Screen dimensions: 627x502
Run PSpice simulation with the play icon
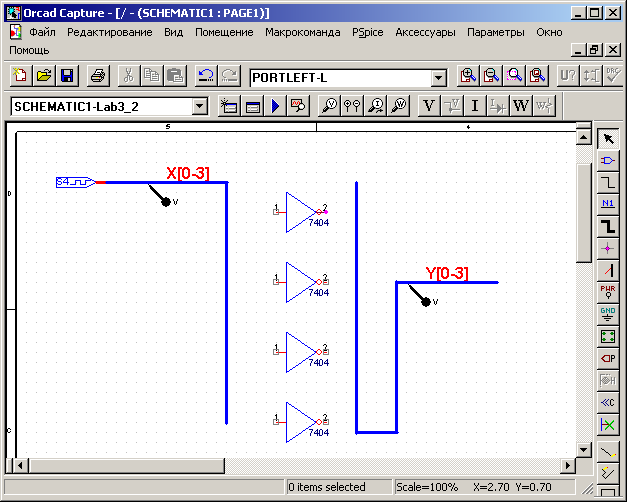tap(276, 106)
